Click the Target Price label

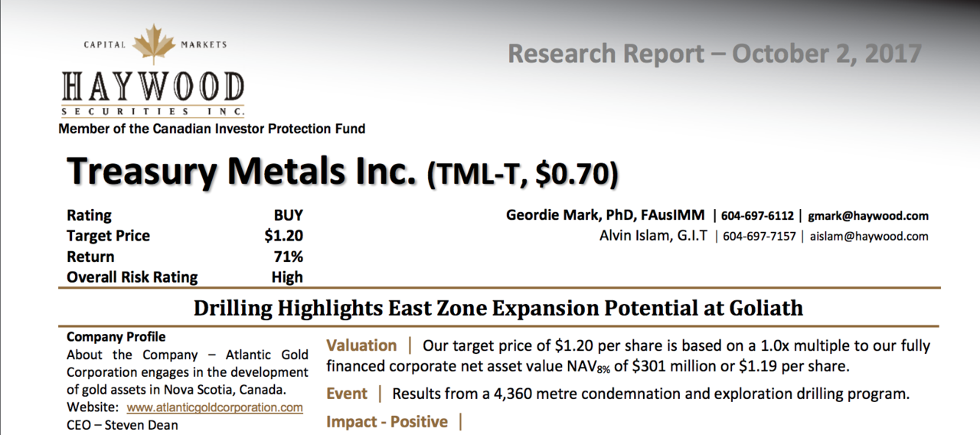108,236
